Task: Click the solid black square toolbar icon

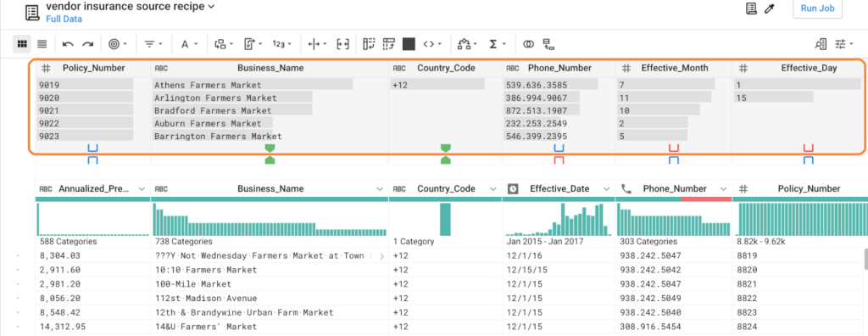Action: [409, 44]
